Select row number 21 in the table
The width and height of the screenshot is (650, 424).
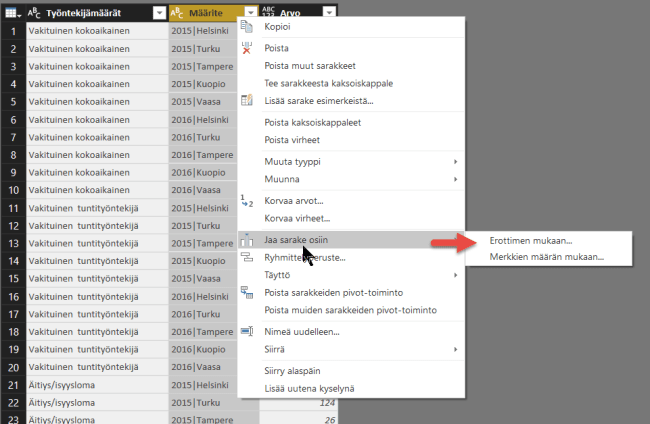pos(13,386)
